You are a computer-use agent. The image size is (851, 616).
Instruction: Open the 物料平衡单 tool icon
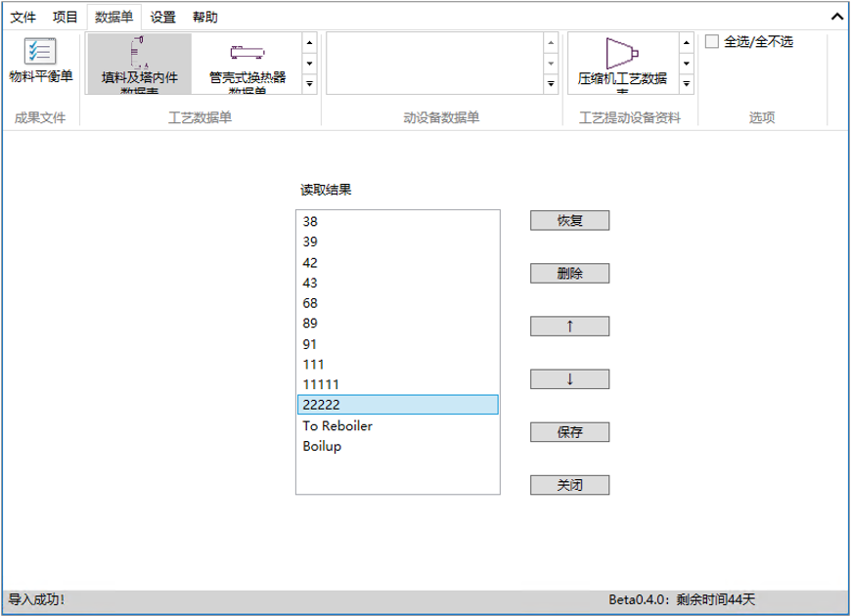tap(39, 61)
